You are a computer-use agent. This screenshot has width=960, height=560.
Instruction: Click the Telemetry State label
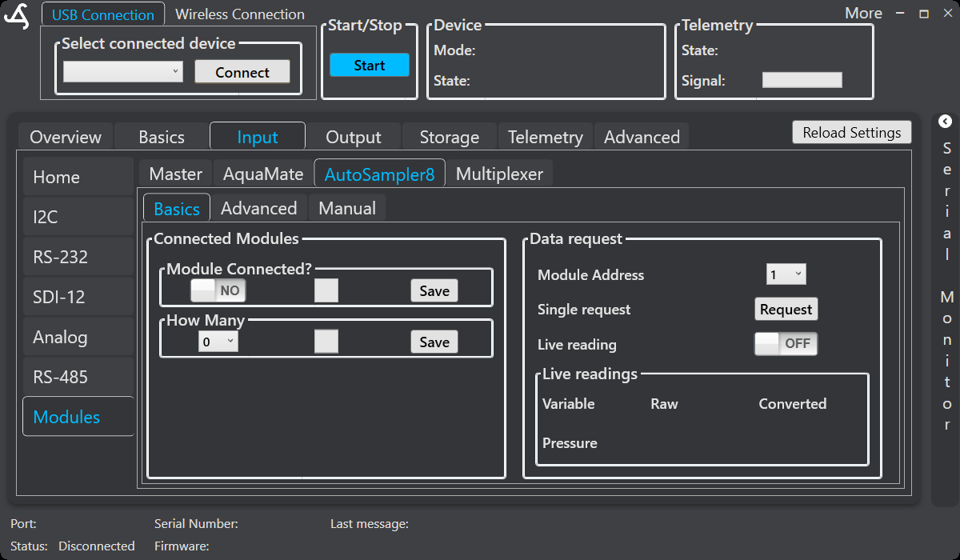click(700, 50)
